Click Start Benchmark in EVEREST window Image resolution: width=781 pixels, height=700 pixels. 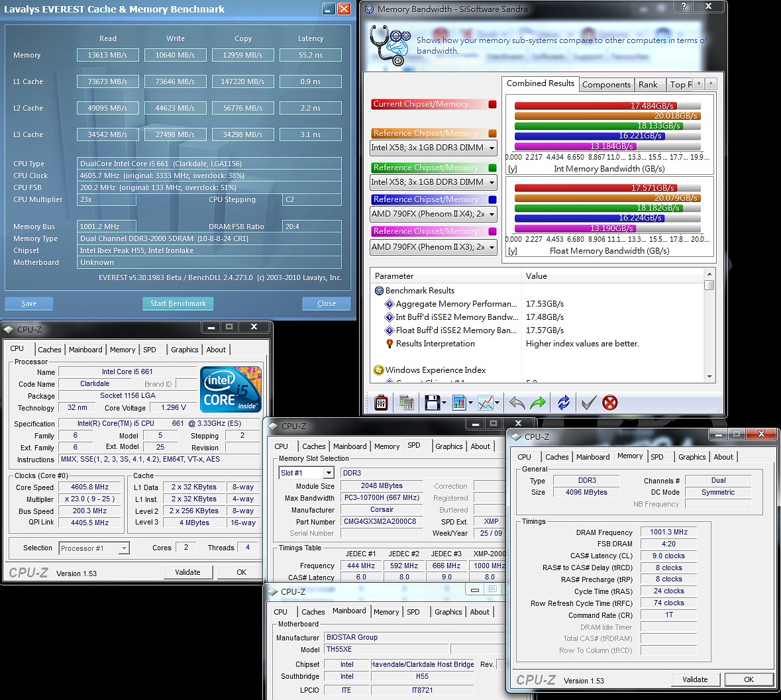coord(178,303)
